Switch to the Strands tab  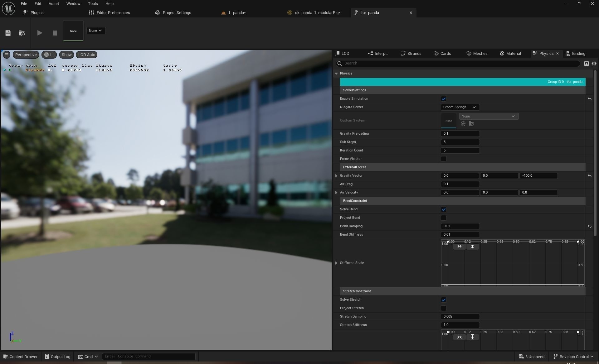411,54
